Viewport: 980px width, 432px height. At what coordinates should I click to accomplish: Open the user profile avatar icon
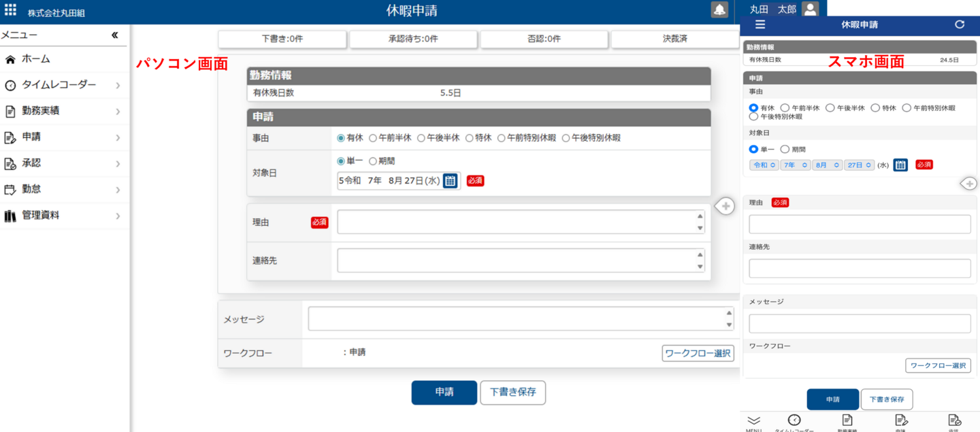click(809, 9)
